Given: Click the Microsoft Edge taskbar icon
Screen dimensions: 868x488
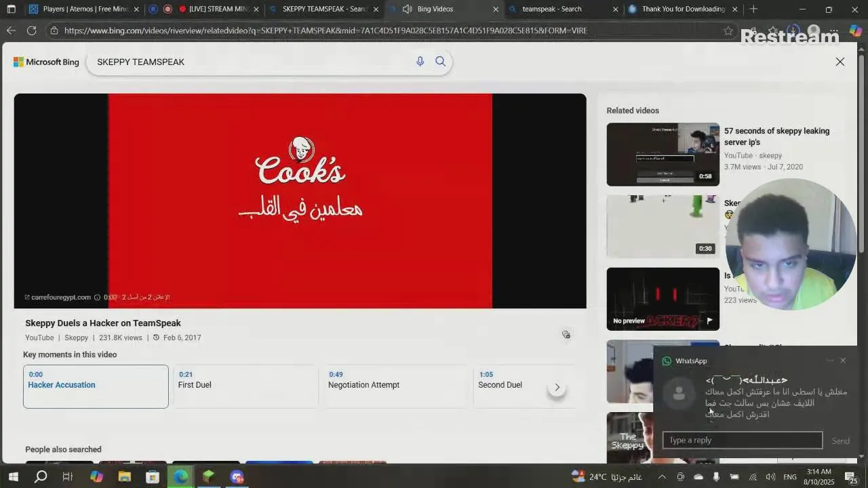Looking at the screenshot, I should pos(180,476).
